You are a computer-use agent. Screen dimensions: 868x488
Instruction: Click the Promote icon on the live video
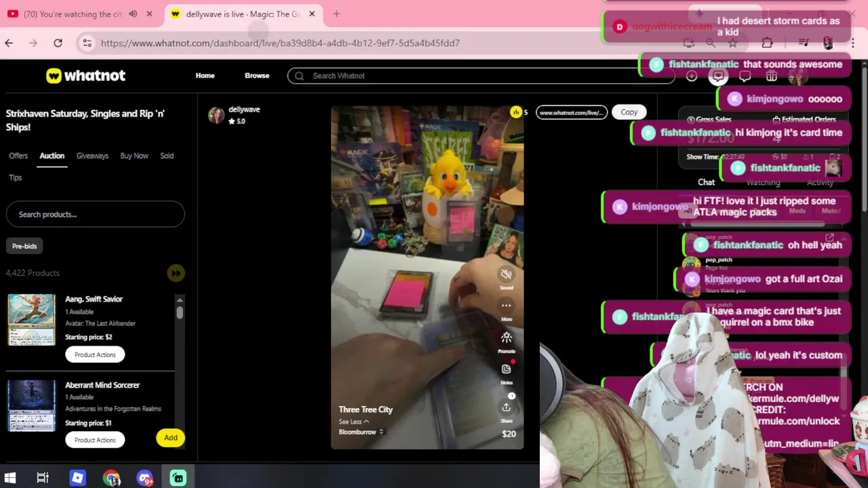pos(506,337)
